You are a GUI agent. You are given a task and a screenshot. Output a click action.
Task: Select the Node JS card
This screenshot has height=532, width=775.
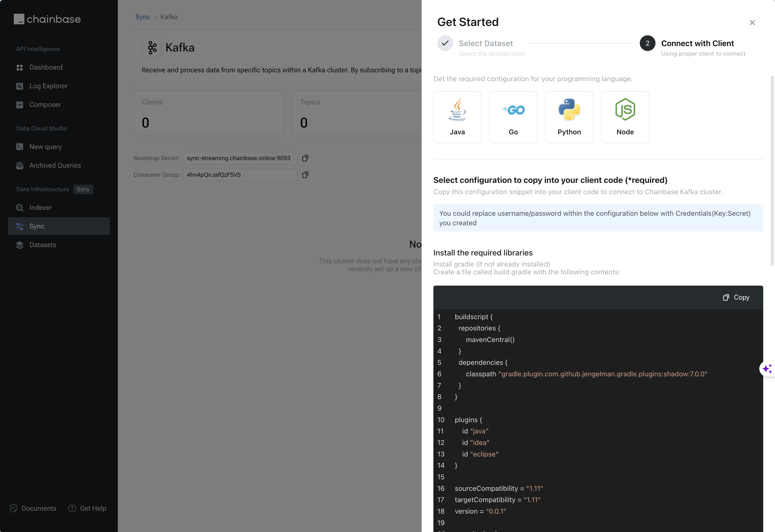(x=625, y=117)
